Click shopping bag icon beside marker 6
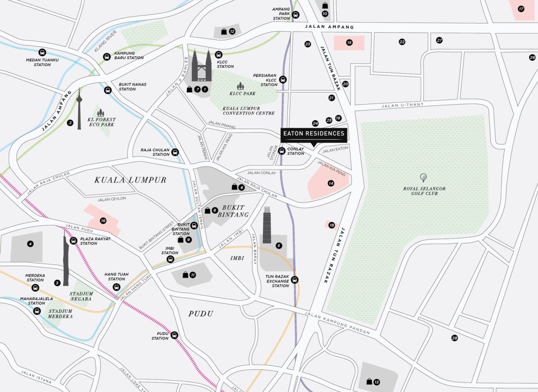Image resolution: width=538 pixels, height=392 pixels. 234,187
